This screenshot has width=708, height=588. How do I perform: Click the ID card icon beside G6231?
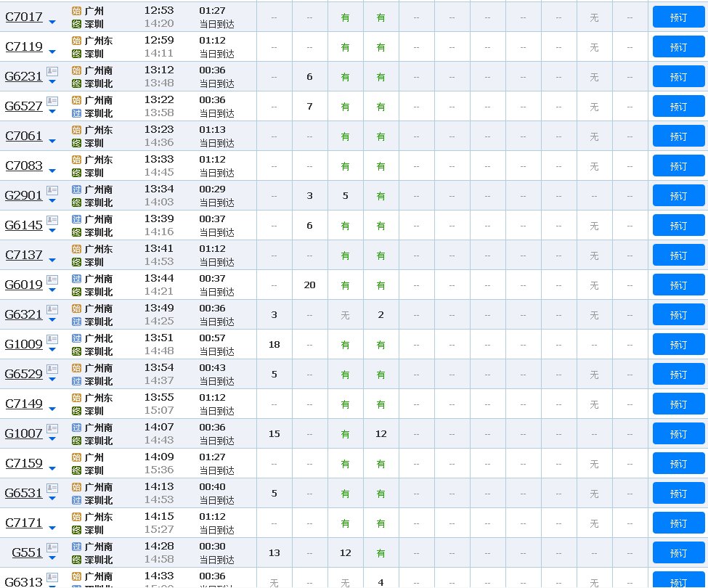point(52,71)
